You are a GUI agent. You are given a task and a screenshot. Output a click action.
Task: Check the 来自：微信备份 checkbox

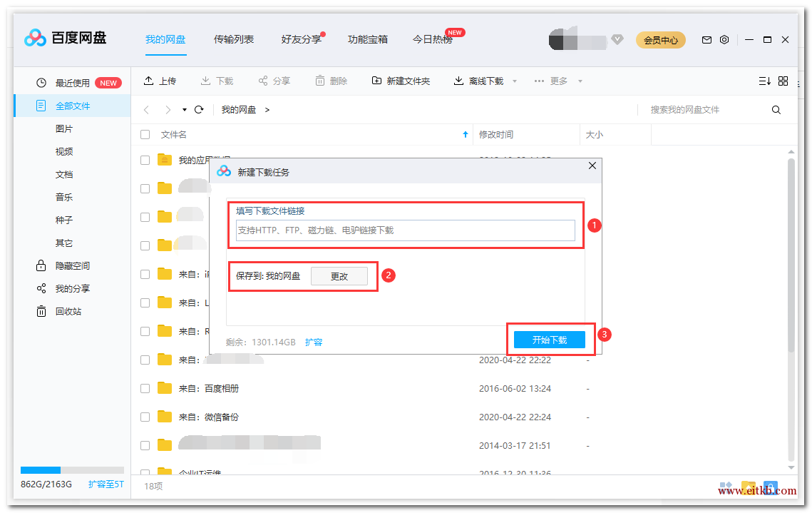(x=145, y=417)
